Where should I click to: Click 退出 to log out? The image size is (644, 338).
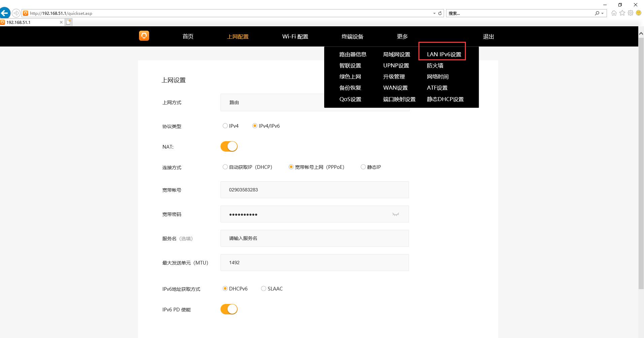[x=488, y=36]
